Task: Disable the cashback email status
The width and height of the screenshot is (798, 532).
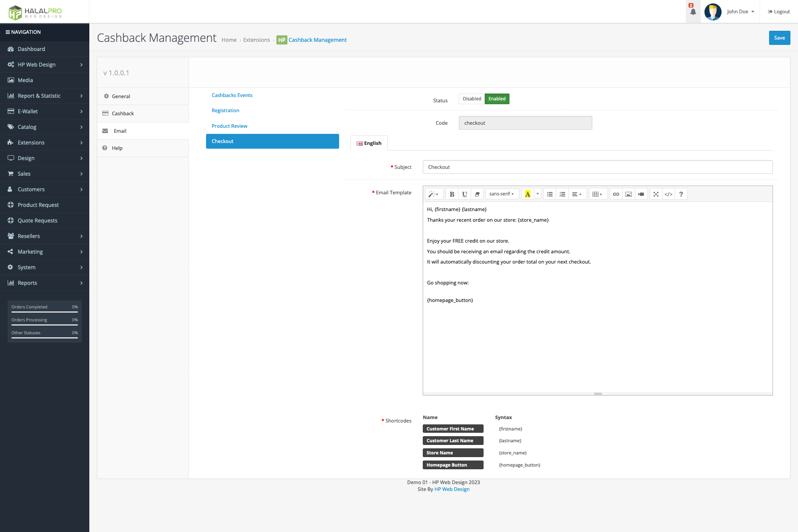Action: click(471, 98)
